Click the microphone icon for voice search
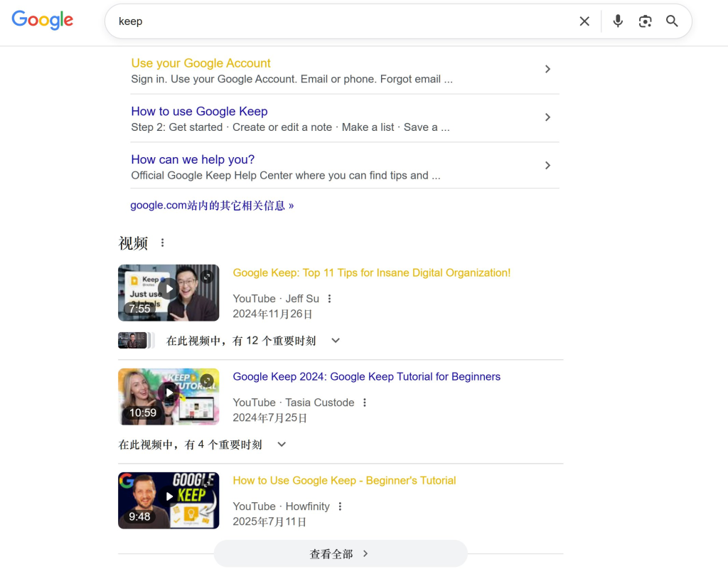 pyautogui.click(x=617, y=21)
